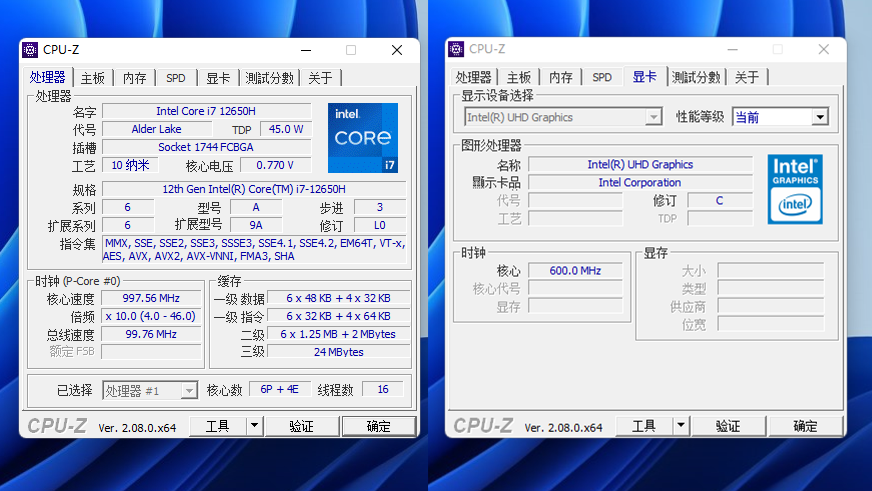Open 关于 tab in right window

click(x=747, y=77)
